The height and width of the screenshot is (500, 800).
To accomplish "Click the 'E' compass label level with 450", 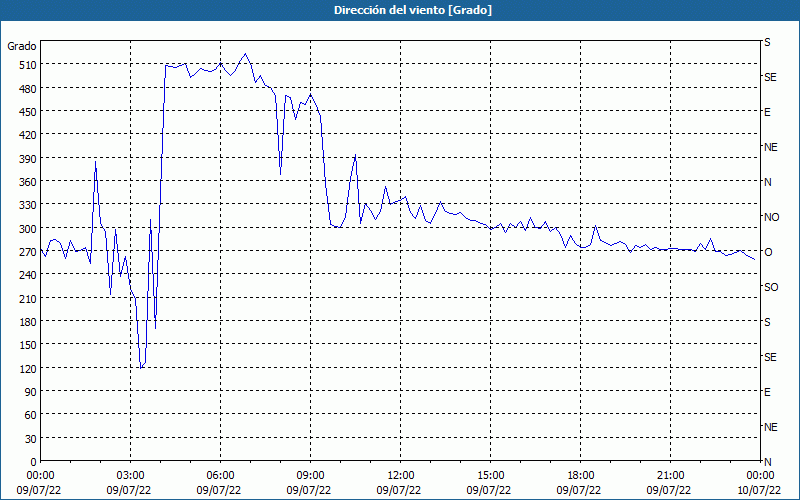I will tap(767, 112).
